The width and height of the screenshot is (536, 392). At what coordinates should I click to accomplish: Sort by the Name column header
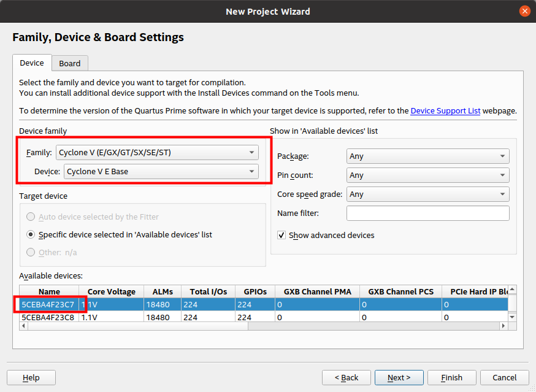coord(49,291)
